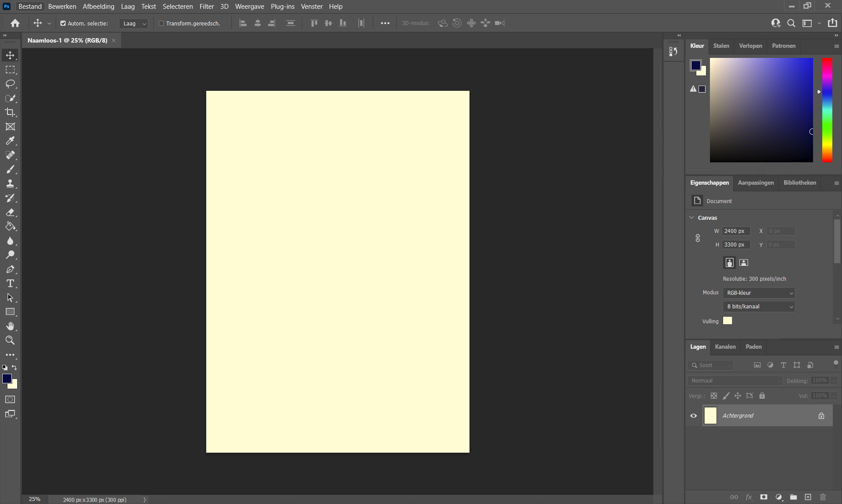842x504 pixels.
Task: Select the Type tool
Action: [x=10, y=283]
